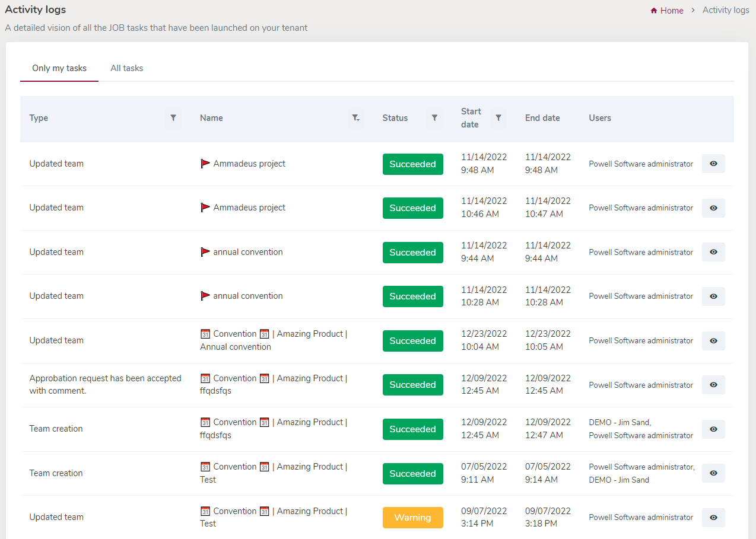The width and height of the screenshot is (756, 539).
Task: Click the Start date column header
Action: click(471, 118)
